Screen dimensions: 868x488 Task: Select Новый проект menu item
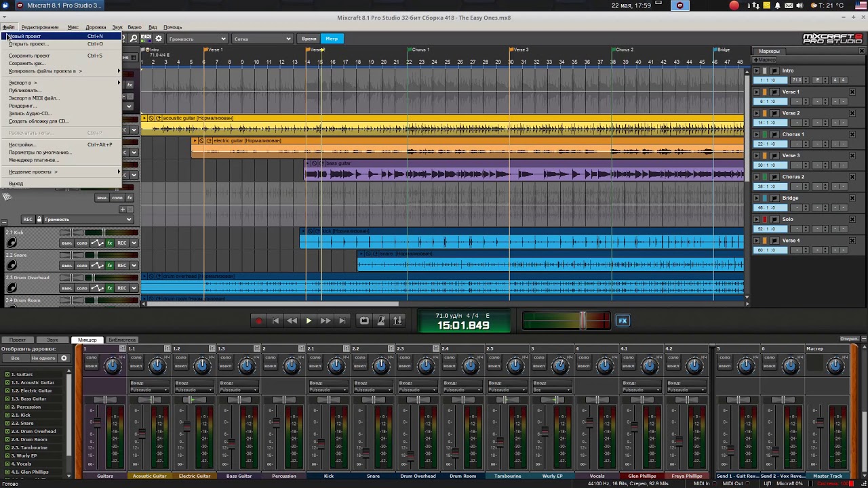point(61,36)
